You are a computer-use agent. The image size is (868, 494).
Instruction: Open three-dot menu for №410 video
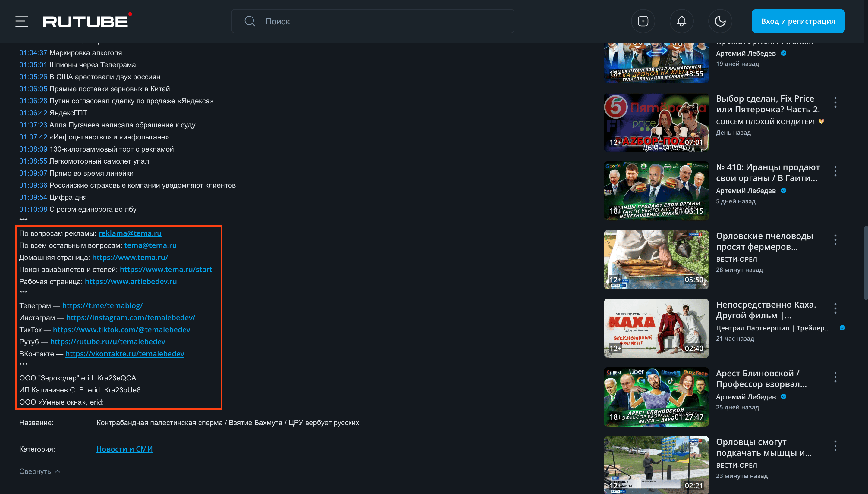(x=835, y=171)
